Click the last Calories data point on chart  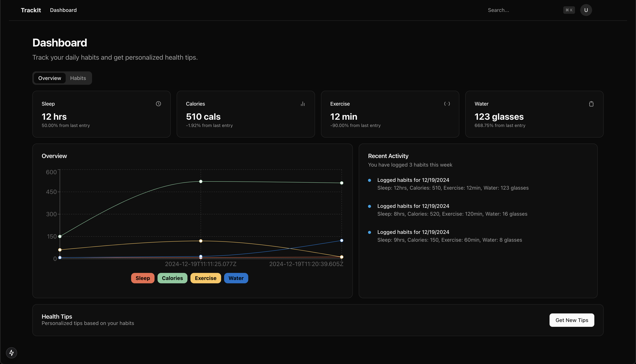point(341,183)
